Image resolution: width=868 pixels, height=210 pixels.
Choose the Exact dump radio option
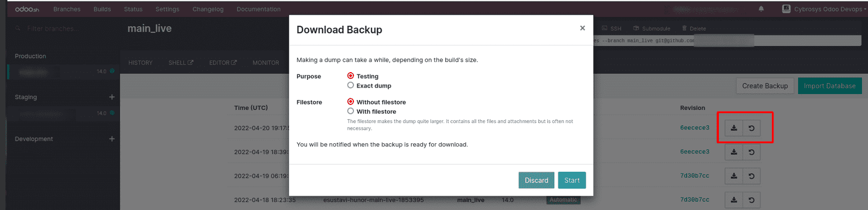(351, 85)
